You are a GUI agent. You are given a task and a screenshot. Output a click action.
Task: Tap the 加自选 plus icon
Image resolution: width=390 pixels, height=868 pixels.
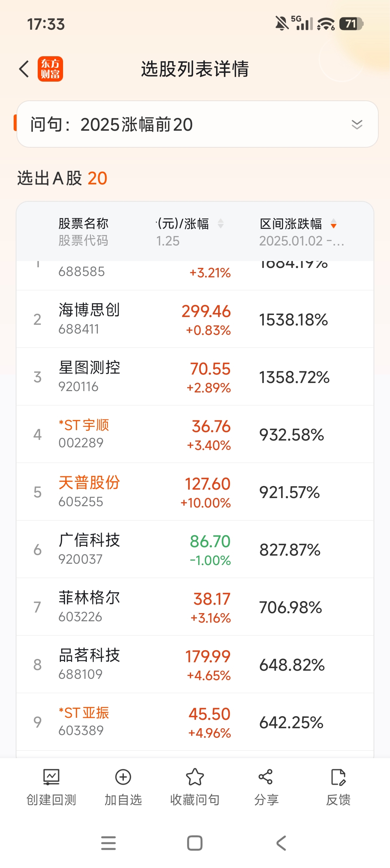tap(123, 777)
